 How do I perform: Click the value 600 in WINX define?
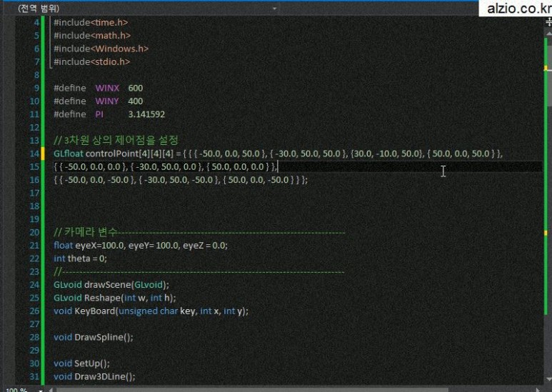click(x=136, y=88)
